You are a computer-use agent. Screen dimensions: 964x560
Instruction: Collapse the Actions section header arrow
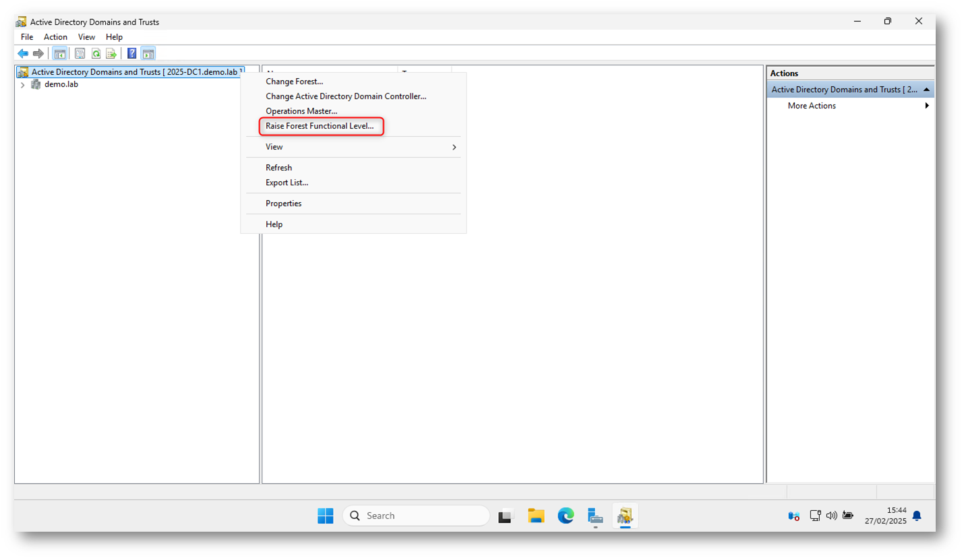point(927,90)
